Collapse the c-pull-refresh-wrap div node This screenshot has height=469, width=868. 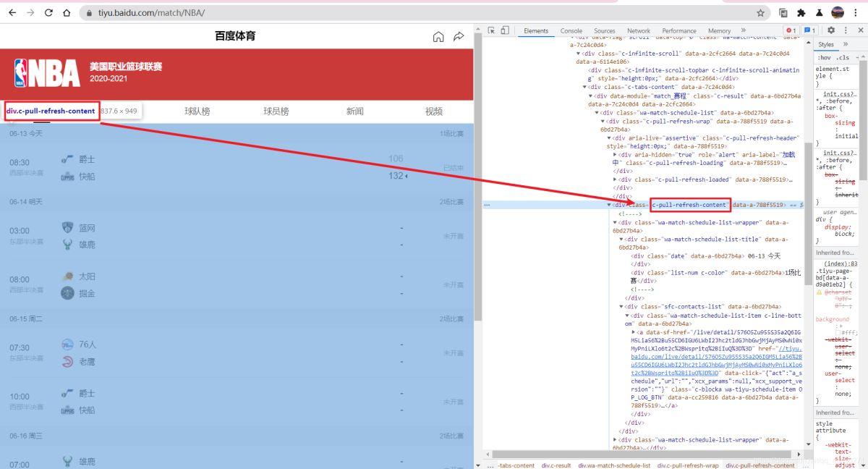604,121
